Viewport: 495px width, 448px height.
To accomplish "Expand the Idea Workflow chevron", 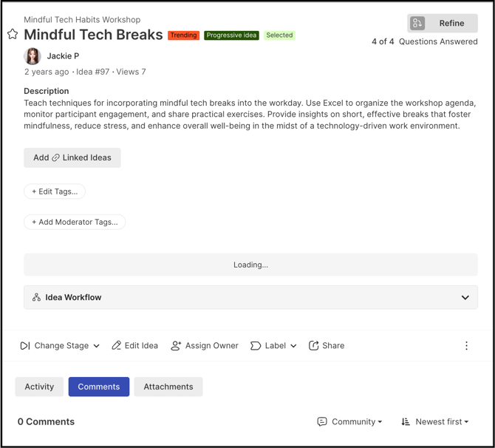I will pyautogui.click(x=465, y=297).
